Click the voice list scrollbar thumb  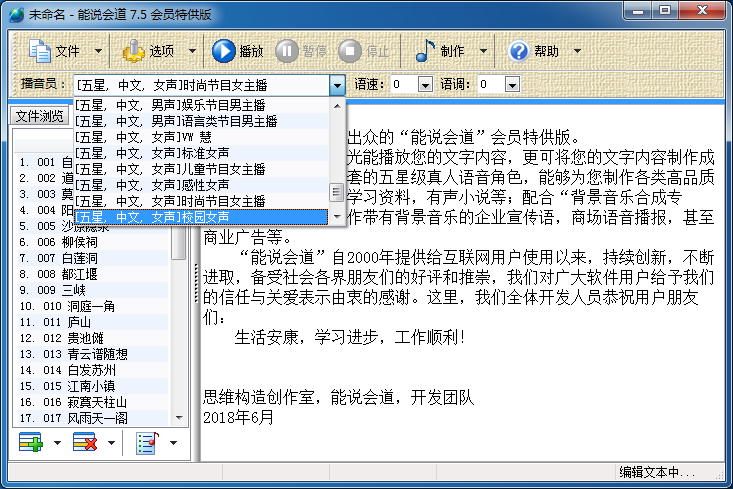337,192
